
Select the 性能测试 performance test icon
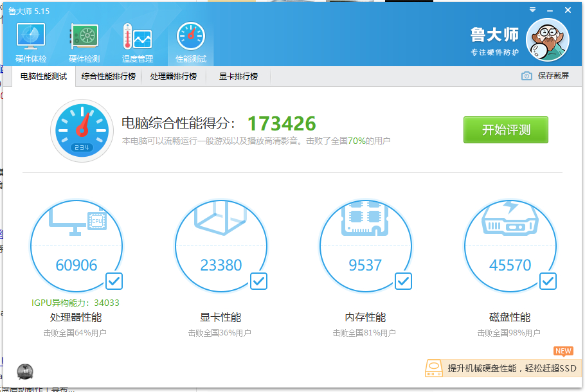tap(191, 42)
